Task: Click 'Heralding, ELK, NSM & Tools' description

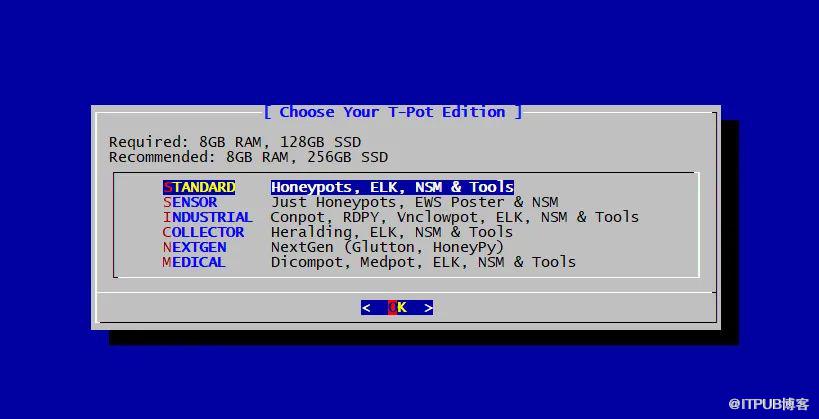Action: pyautogui.click(x=392, y=232)
